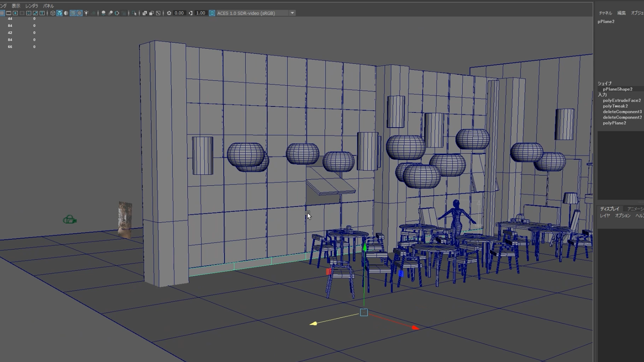Open the 表示 (Show) panel menu
Screen dimensions: 644x362
16,6
